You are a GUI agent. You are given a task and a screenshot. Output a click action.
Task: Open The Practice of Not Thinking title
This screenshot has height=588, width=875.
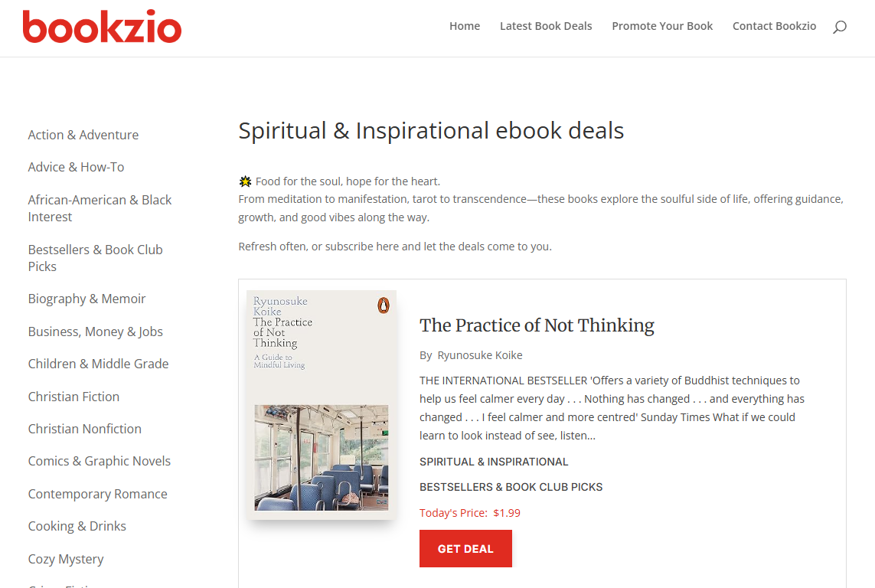(x=537, y=325)
